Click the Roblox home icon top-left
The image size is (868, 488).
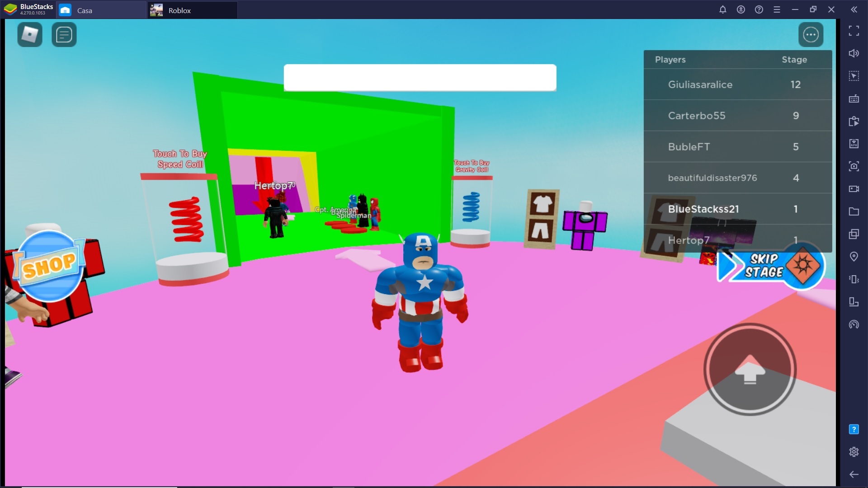tap(29, 34)
